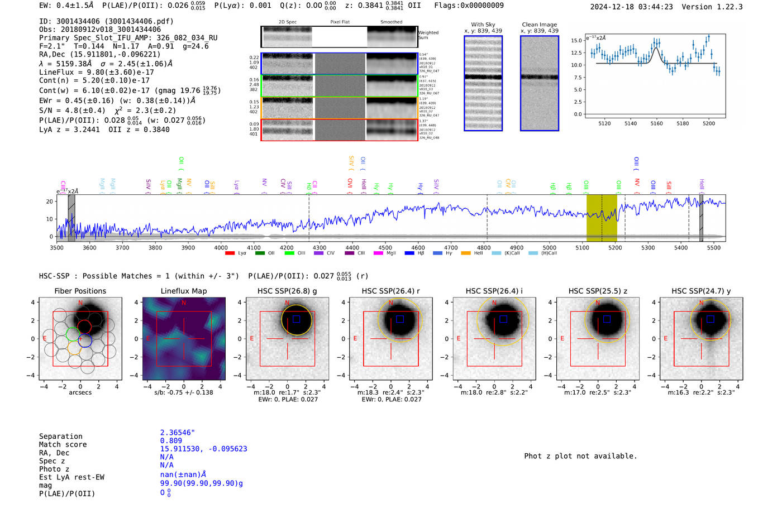This screenshot has height=532, width=782.
Task: Open the HSC SSP(26.4) i image
Action: tap(494, 338)
